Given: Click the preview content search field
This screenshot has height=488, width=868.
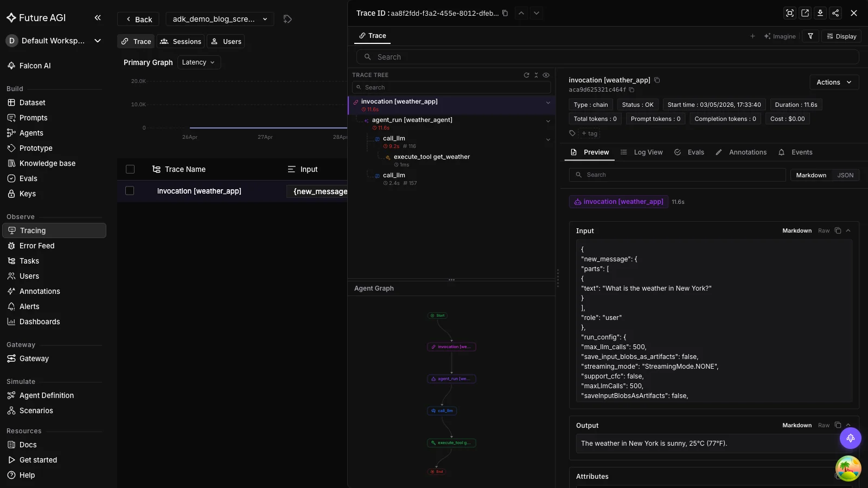Looking at the screenshot, I should click(x=677, y=175).
